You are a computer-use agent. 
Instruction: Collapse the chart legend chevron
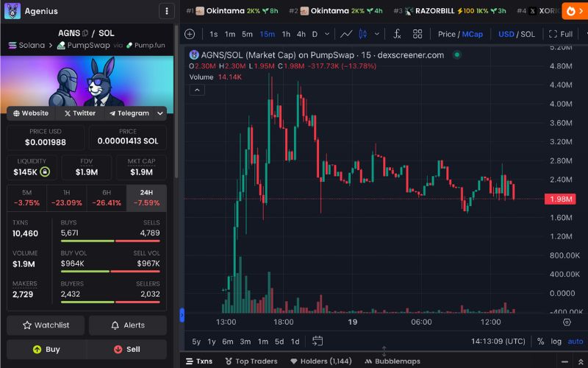click(x=197, y=90)
